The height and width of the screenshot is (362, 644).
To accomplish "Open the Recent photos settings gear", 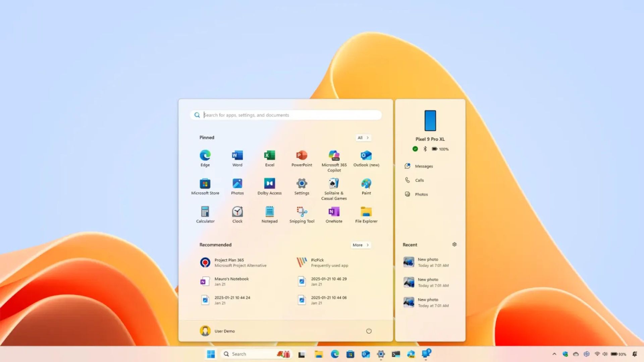I will point(454,244).
